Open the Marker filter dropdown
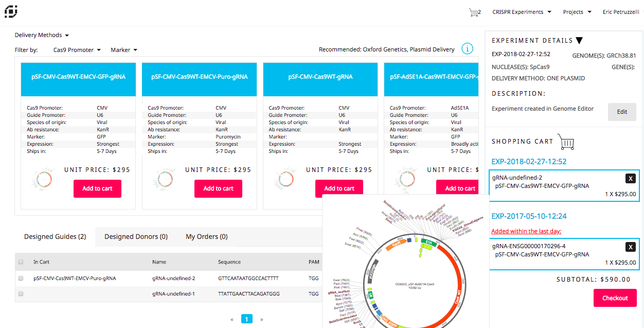 pyautogui.click(x=124, y=50)
